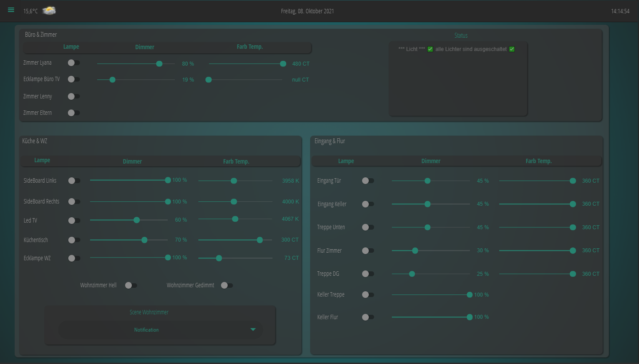
Task: Click the Treppe Unten color temperature handle
Action: click(x=573, y=227)
